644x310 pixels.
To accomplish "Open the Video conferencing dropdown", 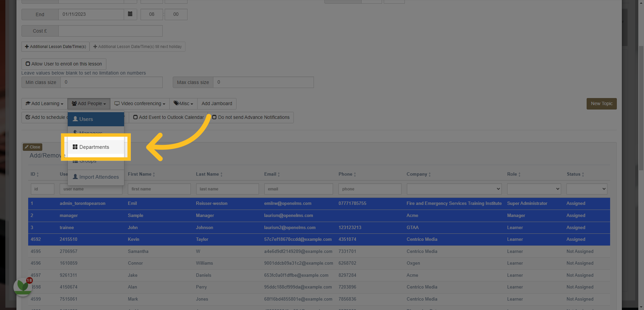I will coord(140,104).
